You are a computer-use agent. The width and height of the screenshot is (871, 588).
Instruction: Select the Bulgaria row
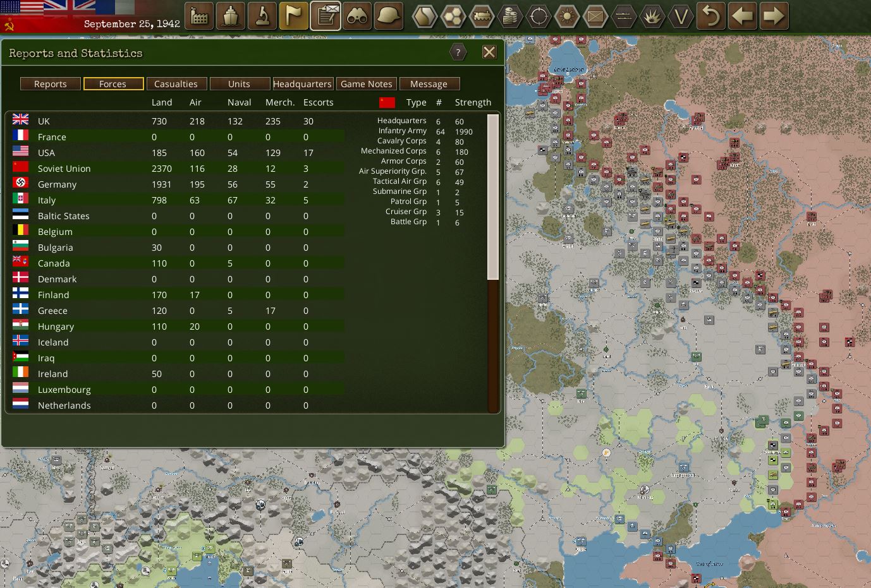[178, 248]
